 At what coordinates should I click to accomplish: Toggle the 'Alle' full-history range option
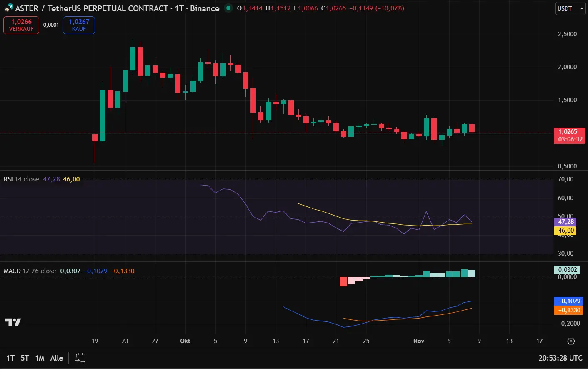[56, 358]
